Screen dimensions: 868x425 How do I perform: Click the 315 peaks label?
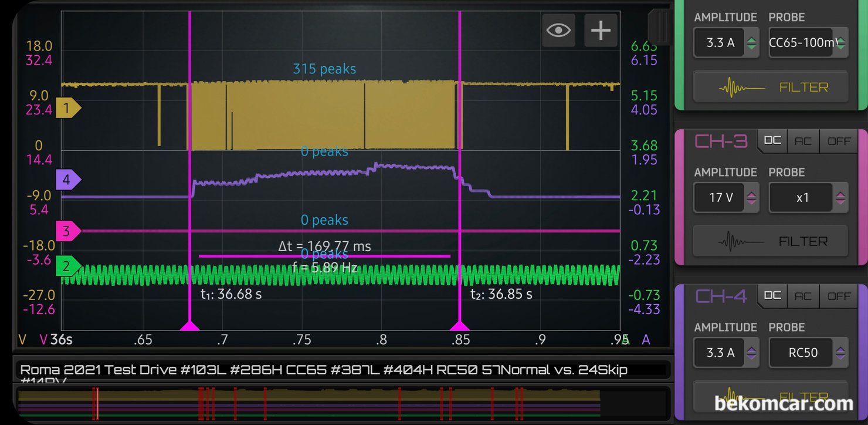click(x=324, y=69)
